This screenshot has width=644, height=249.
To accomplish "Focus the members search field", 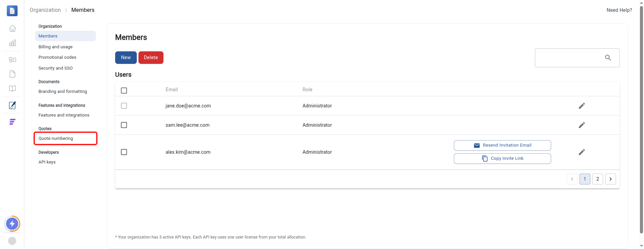I will coord(577,58).
